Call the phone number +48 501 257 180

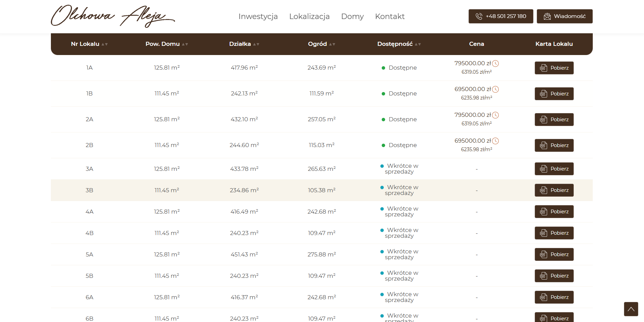(501, 16)
